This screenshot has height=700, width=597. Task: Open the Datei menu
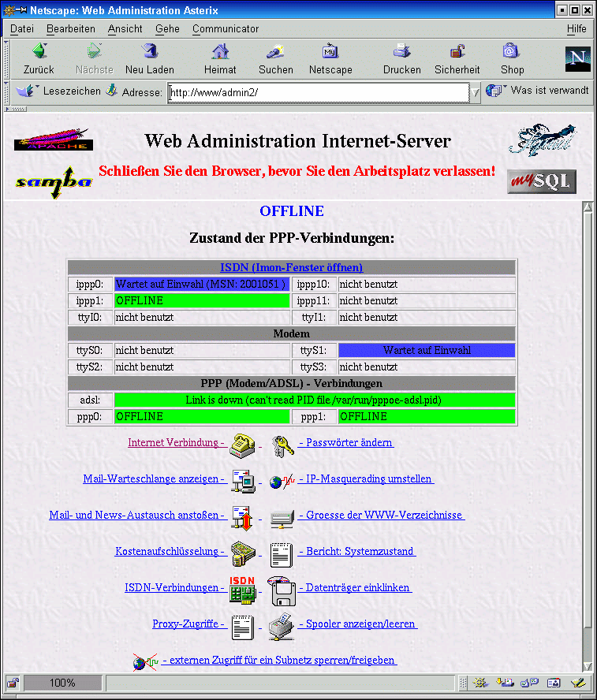[x=21, y=29]
